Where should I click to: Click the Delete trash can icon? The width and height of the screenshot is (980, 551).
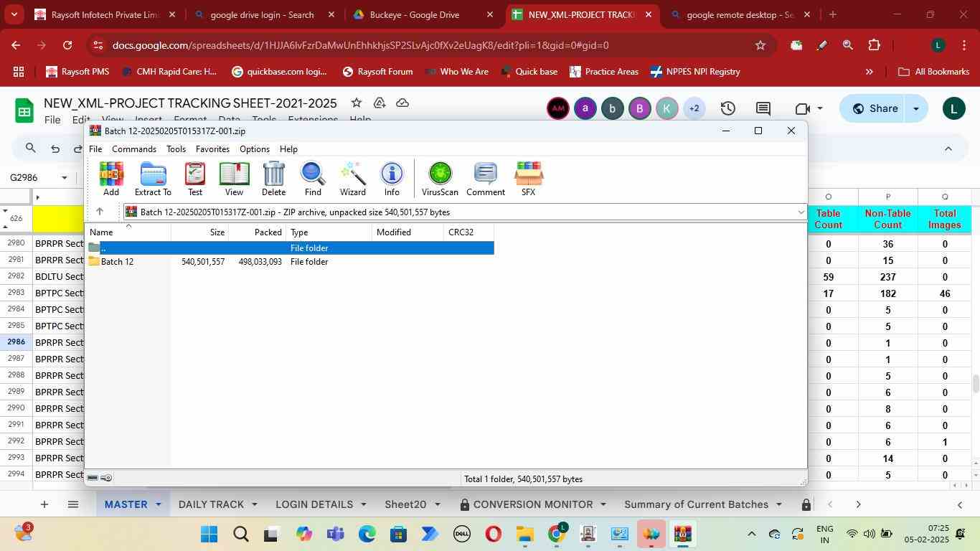pos(273,178)
